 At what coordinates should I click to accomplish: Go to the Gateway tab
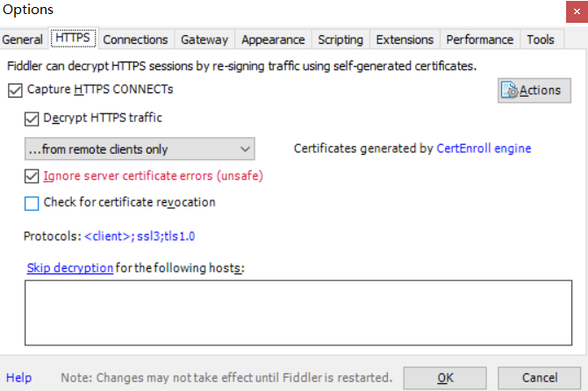(204, 40)
